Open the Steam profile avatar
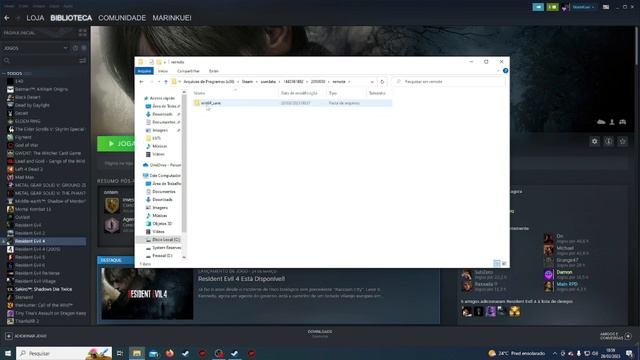Screen dimensions: 640x360 [565, 7]
